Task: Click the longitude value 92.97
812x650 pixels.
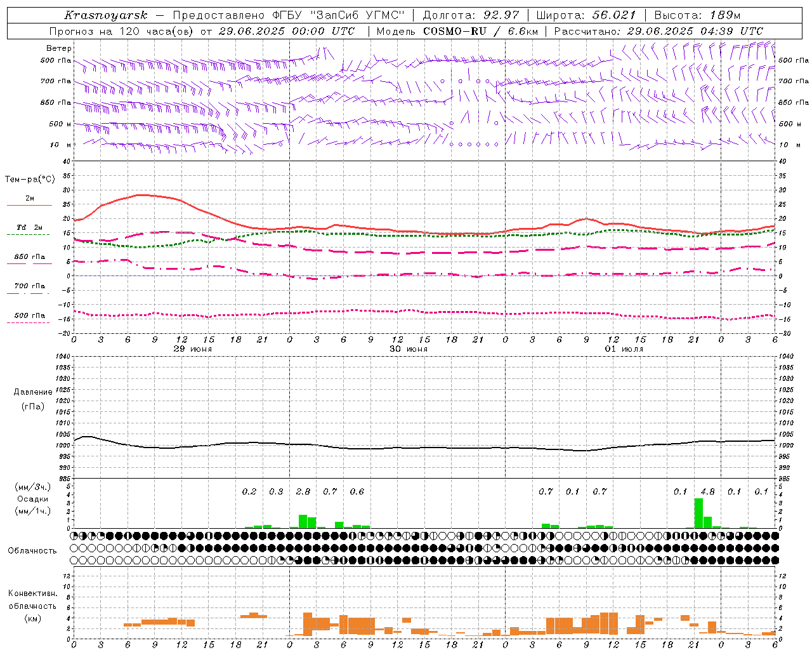Action: click(501, 15)
